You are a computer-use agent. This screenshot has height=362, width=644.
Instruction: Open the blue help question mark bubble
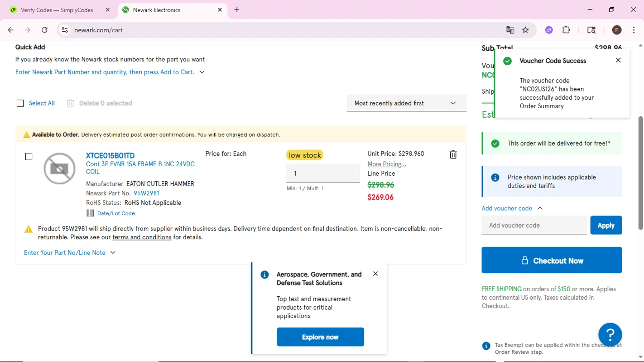[610, 335]
